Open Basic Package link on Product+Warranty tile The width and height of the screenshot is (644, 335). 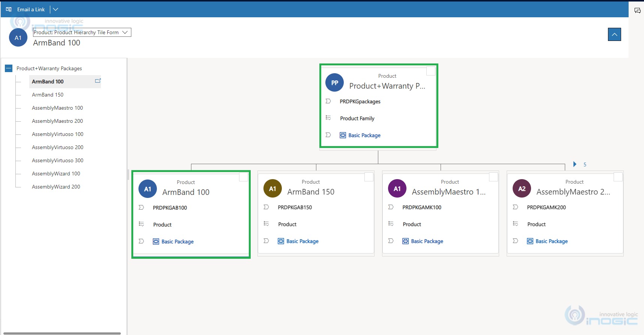pos(364,135)
